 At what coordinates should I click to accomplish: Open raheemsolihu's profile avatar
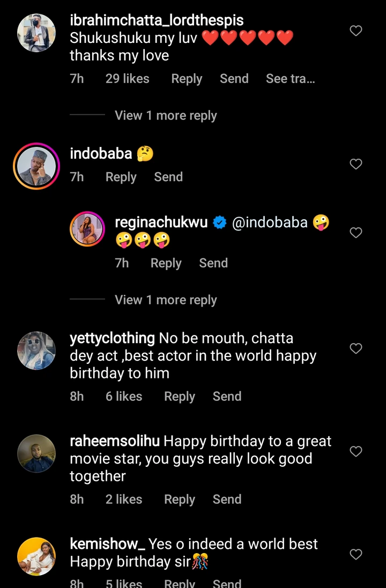tap(36, 453)
